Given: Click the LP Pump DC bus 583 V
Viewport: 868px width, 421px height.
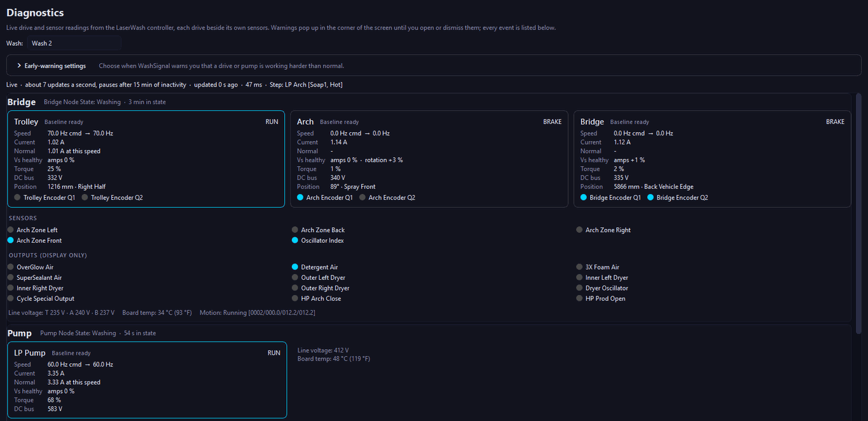Looking at the screenshot, I should point(55,409).
